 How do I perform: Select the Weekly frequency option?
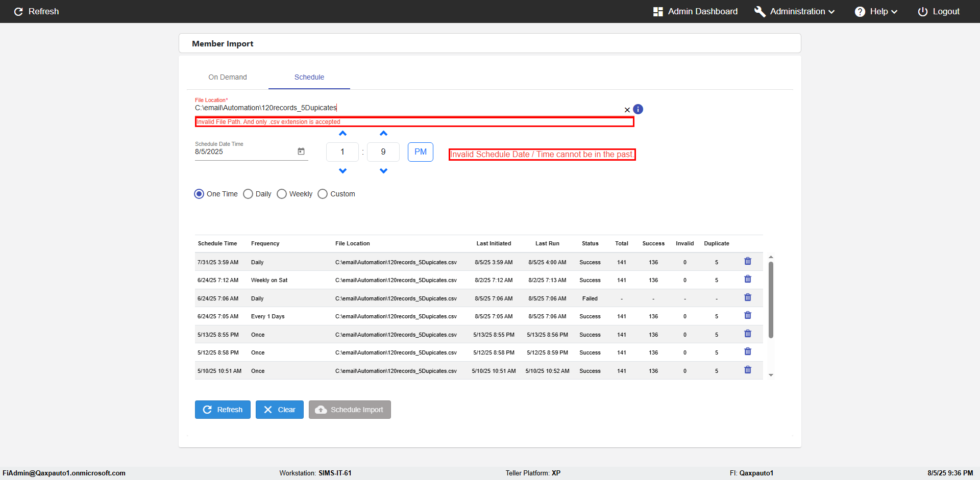click(282, 194)
